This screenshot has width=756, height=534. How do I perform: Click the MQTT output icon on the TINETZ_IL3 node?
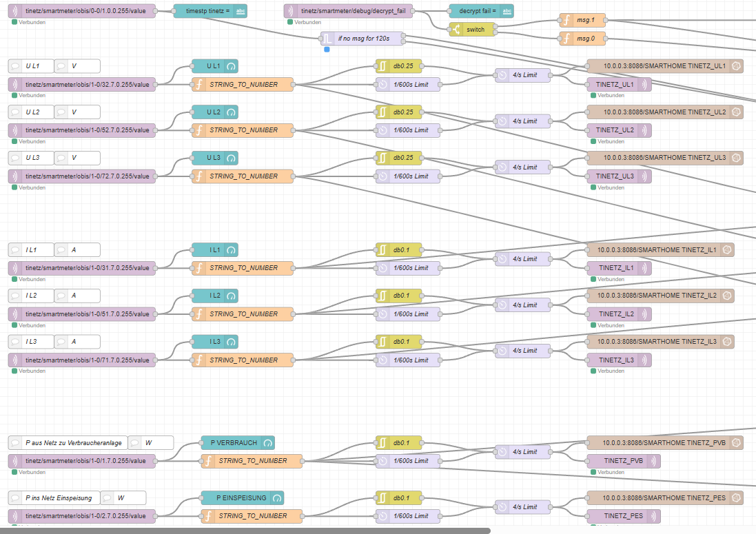(645, 360)
